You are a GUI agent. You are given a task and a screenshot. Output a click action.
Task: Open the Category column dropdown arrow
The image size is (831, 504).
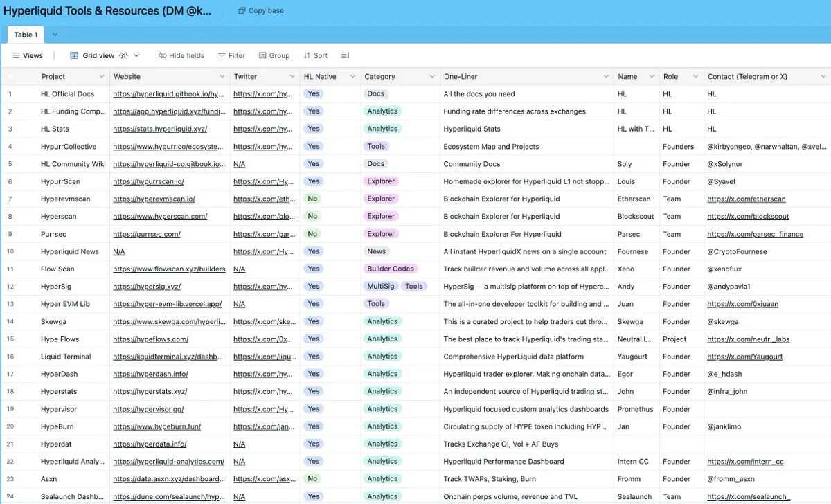coord(432,76)
